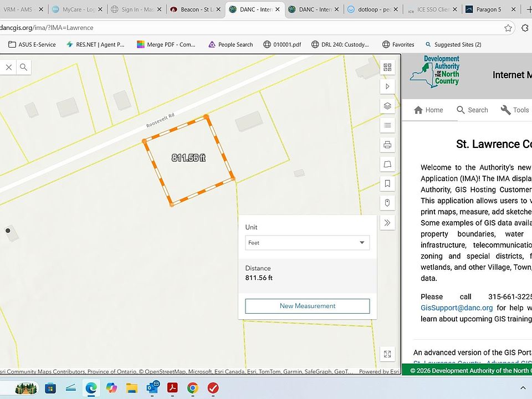Image resolution: width=532 pixels, height=399 pixels.
Task: Open File Explorer from the taskbar
Action: tap(131, 387)
